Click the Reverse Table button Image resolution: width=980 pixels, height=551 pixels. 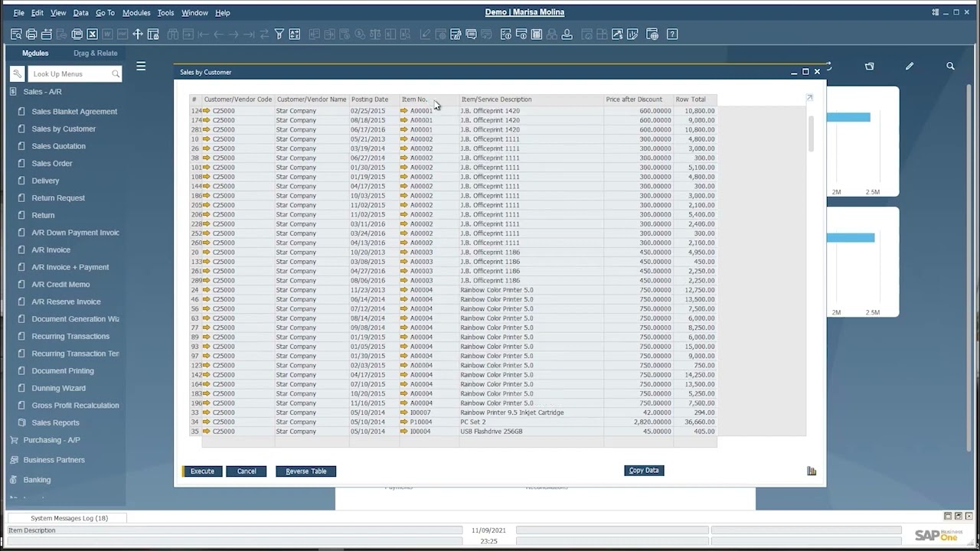305,471
